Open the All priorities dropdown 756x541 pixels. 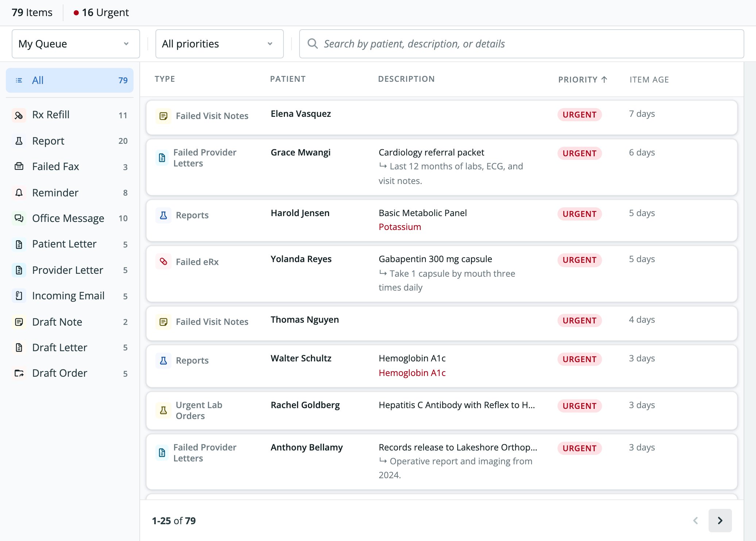(220, 44)
